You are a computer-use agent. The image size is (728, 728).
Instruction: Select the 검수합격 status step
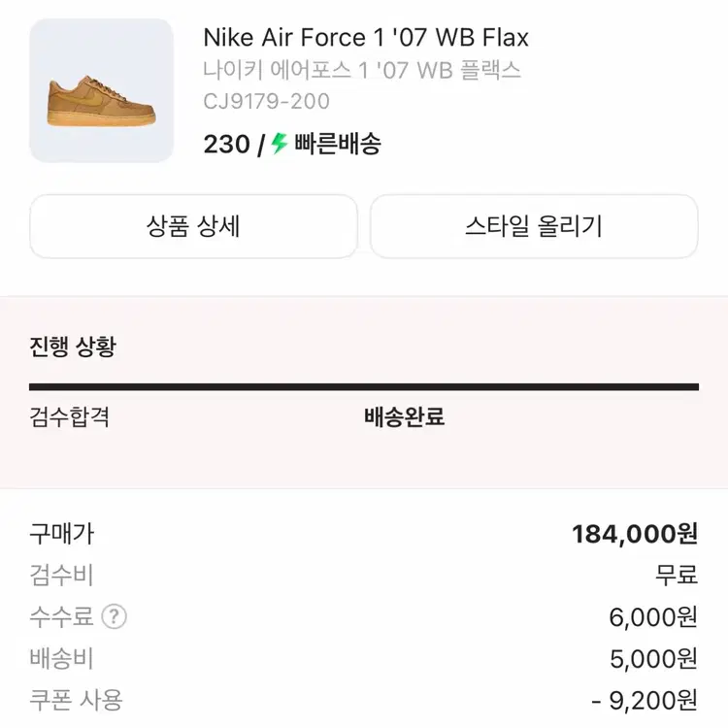pos(70,417)
